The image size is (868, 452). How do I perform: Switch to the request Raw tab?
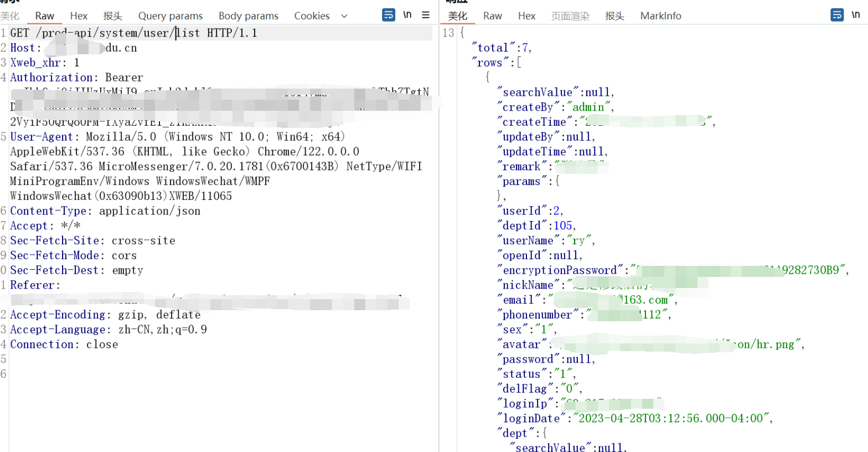click(45, 16)
